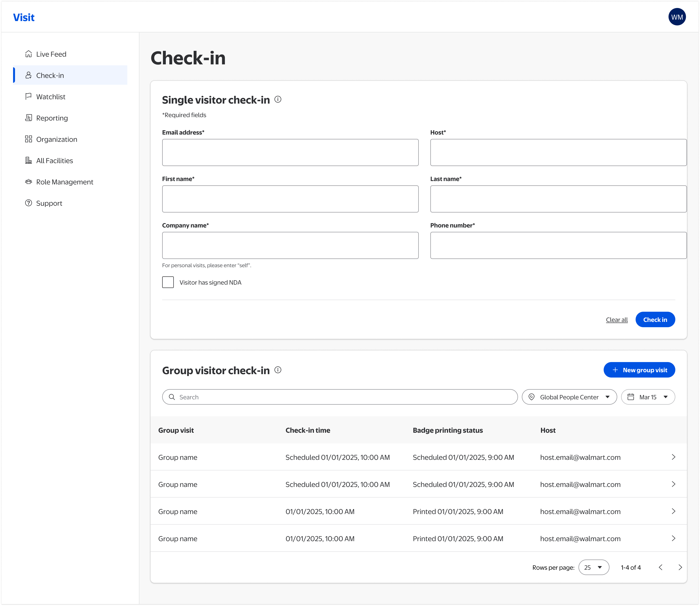Click into the First name field

click(290, 199)
